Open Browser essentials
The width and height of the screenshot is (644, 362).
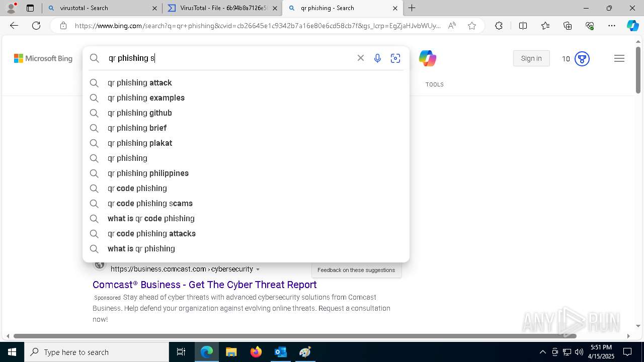[x=590, y=26]
